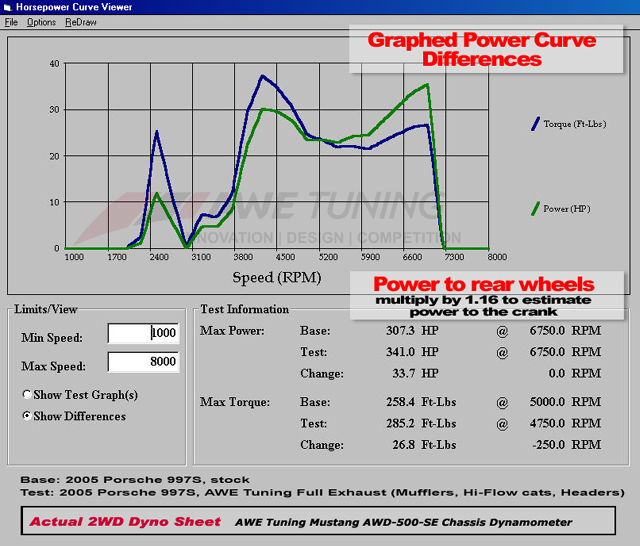Viewport: 640px width, 546px height.
Task: Click the Speed (RPM) axis title
Action: (277, 277)
